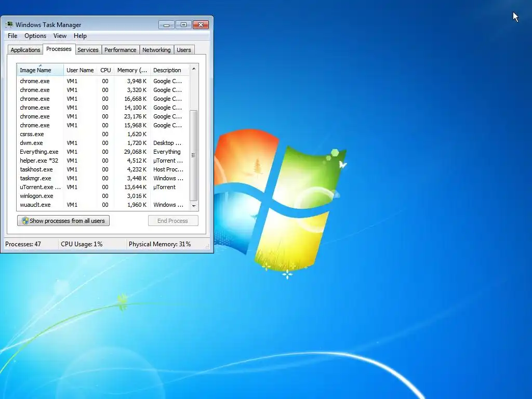Viewport: 532px width, 399px height.
Task: Open the Networking tab
Action: coord(156,50)
